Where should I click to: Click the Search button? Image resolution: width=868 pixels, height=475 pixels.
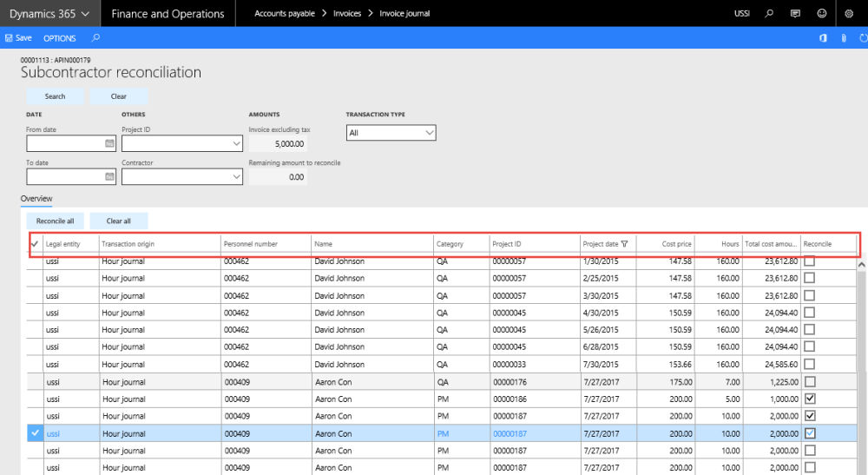[55, 96]
